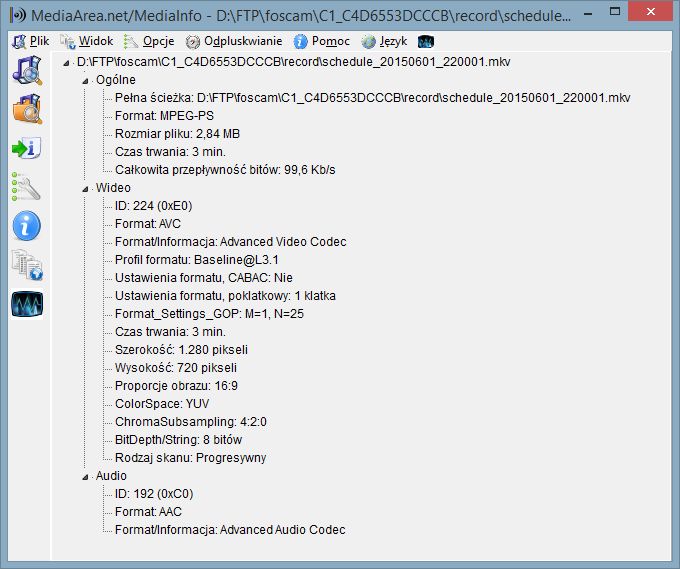680x569 pixels.
Task: Select the Wideo tree node label
Action: click(113, 188)
